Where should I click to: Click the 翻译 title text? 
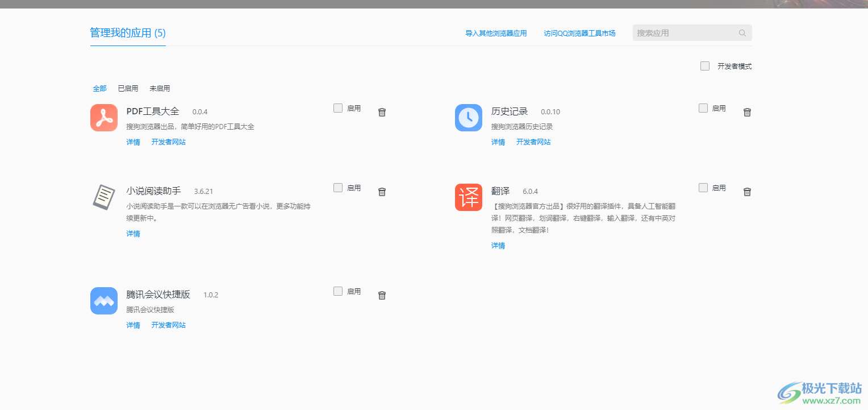tap(500, 191)
